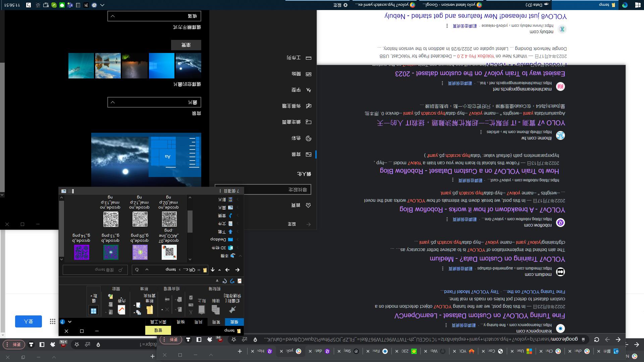Click the side panel icon in front Chrome window
644x362 pixels.
[x=199, y=340]
